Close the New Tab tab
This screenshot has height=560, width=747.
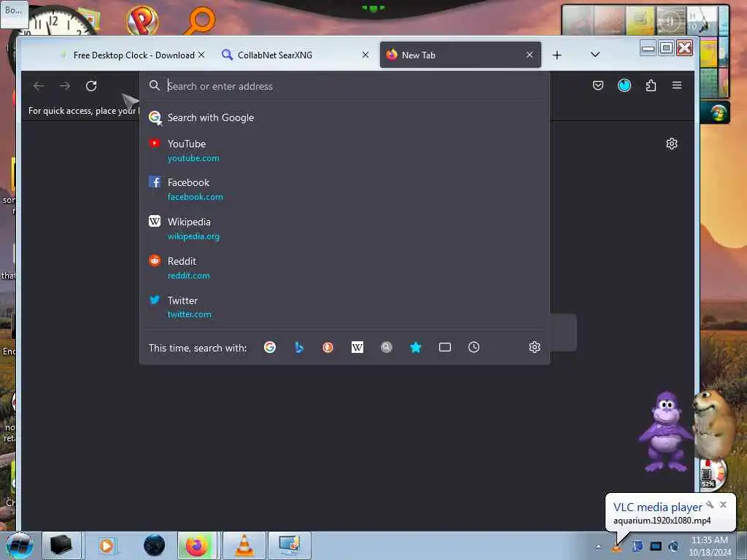point(530,55)
